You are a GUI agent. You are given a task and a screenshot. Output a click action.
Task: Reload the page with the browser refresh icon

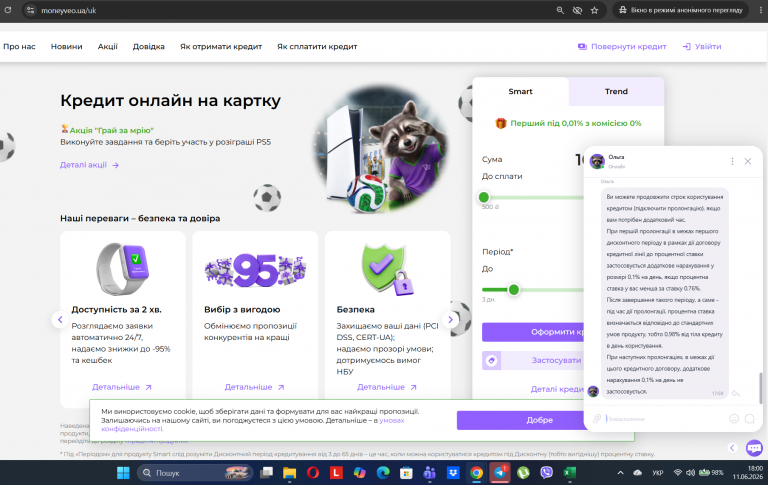pos(7,10)
